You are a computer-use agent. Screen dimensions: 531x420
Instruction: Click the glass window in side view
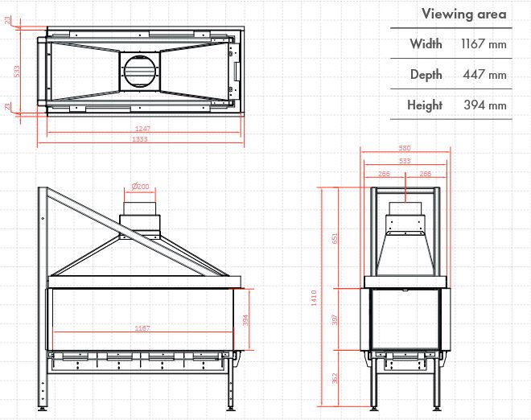[x=405, y=319]
